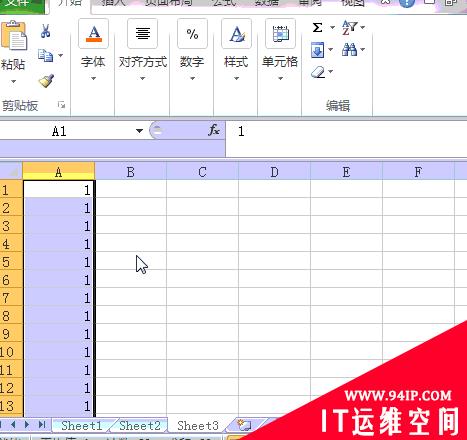467x440 pixels.
Task: Open the clipboard dialog launcher
Action: [x=61, y=105]
